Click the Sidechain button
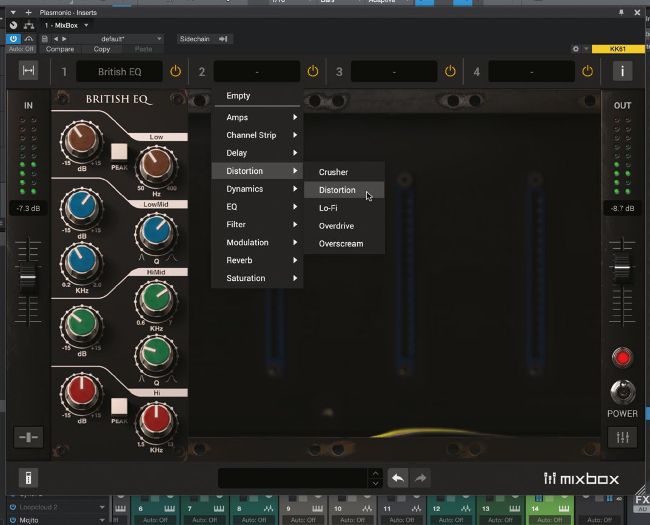Viewport: 650px width, 525px height. (204, 39)
